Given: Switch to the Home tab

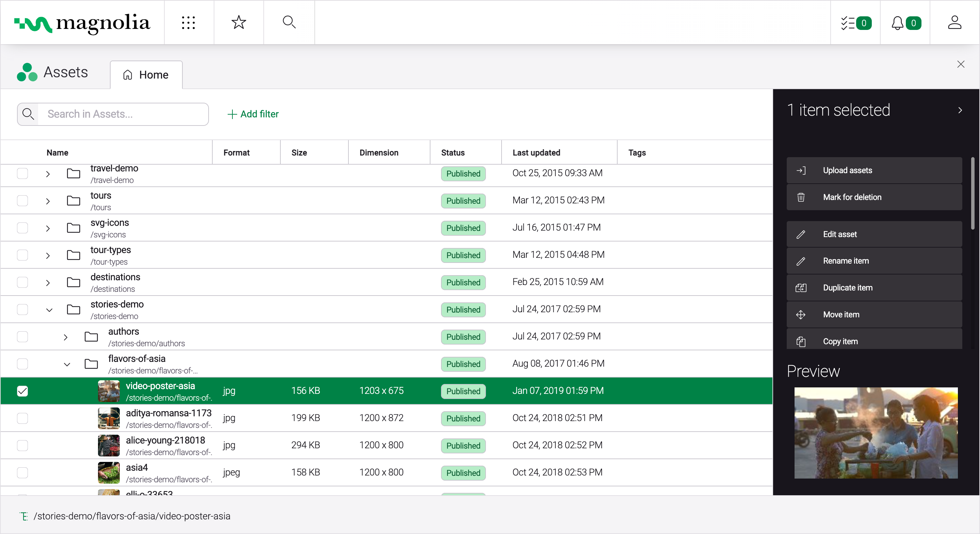Looking at the screenshot, I should pyautogui.click(x=146, y=75).
